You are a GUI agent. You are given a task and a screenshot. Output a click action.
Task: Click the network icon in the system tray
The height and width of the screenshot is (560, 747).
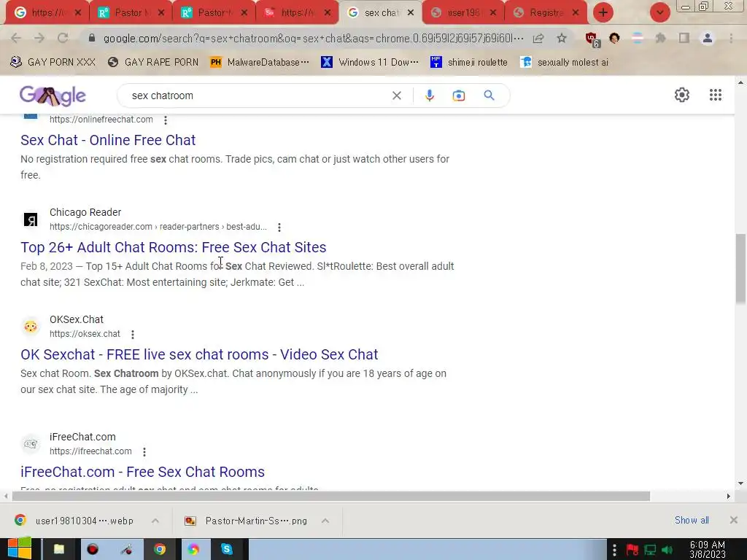[650, 551]
